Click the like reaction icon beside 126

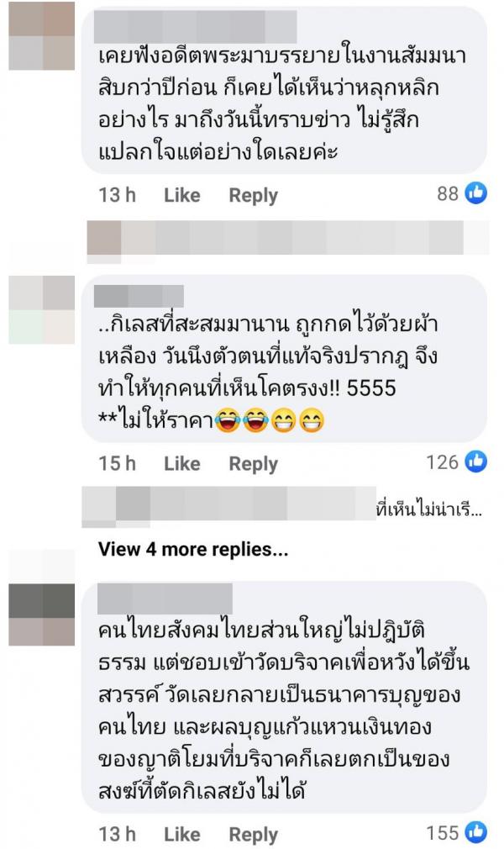click(x=476, y=461)
